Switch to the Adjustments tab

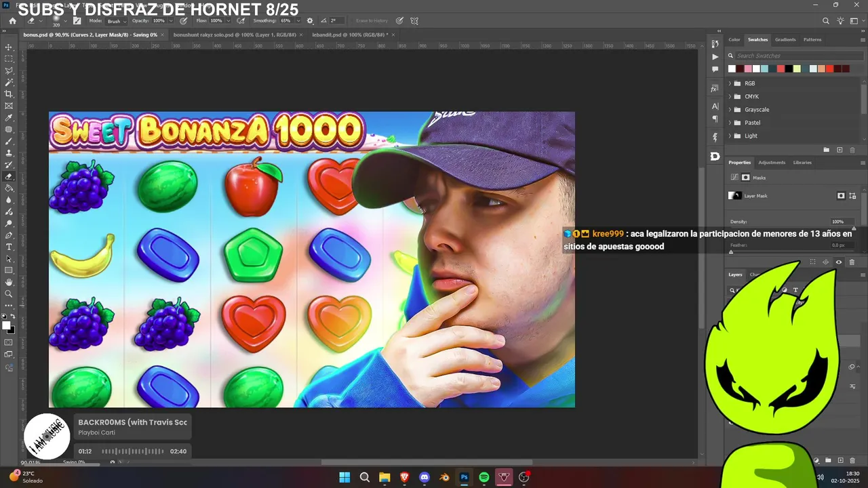coord(772,163)
